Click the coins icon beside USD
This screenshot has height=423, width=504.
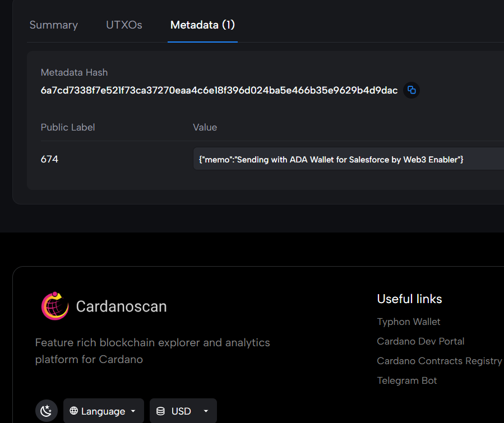160,411
